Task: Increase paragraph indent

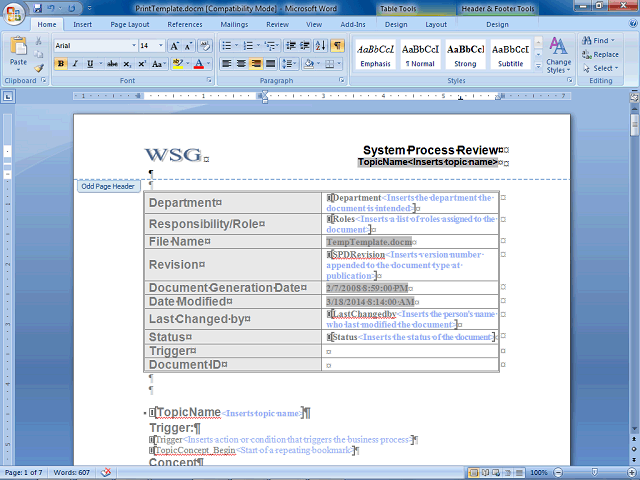Action: click(x=305, y=46)
